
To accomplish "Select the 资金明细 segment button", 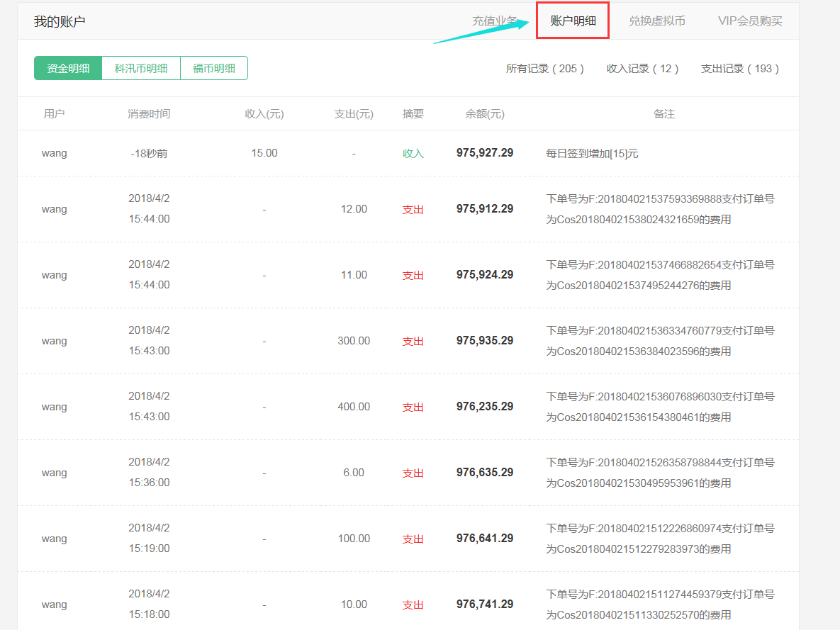I will pos(68,68).
